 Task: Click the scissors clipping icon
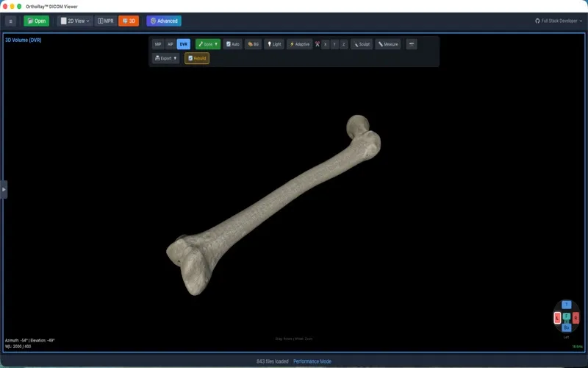(318, 44)
